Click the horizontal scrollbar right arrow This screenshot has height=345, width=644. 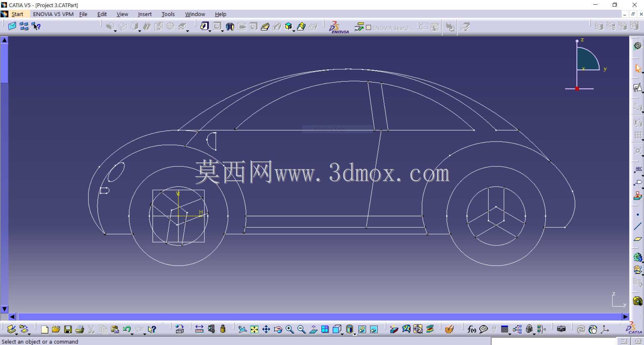point(625,317)
